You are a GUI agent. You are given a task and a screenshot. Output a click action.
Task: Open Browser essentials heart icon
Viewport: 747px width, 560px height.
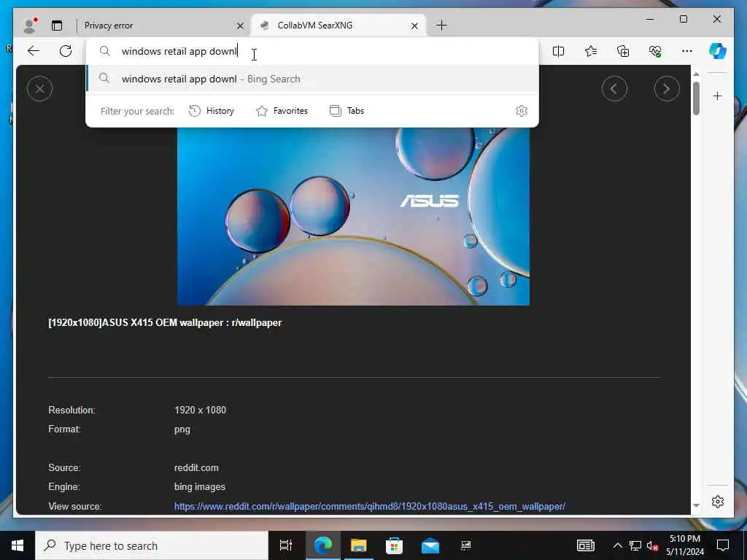click(655, 51)
